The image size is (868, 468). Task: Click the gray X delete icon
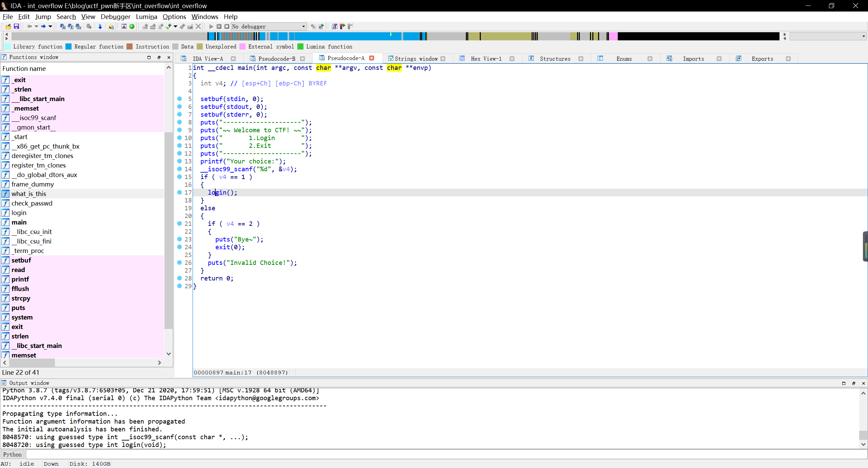[198, 26]
